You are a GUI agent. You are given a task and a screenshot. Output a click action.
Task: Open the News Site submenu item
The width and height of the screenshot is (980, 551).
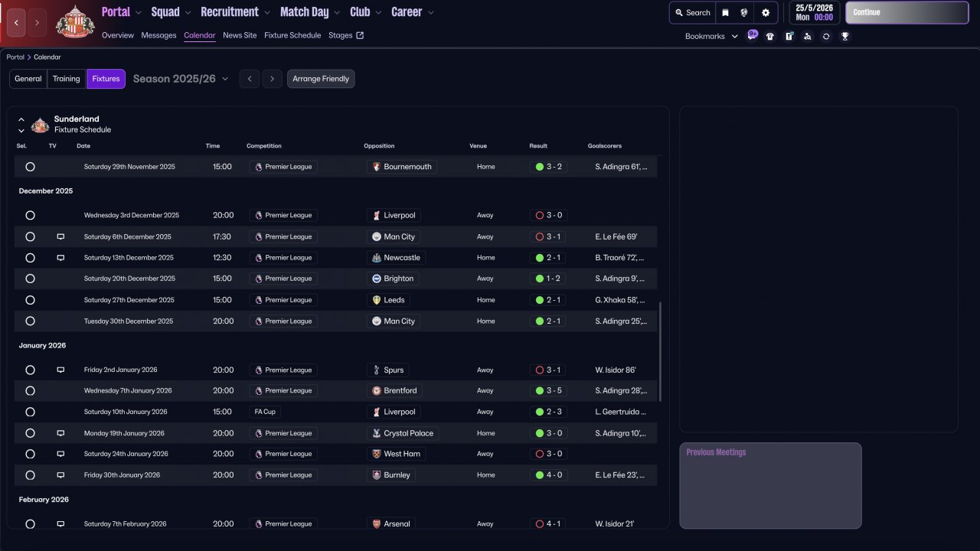click(x=240, y=35)
